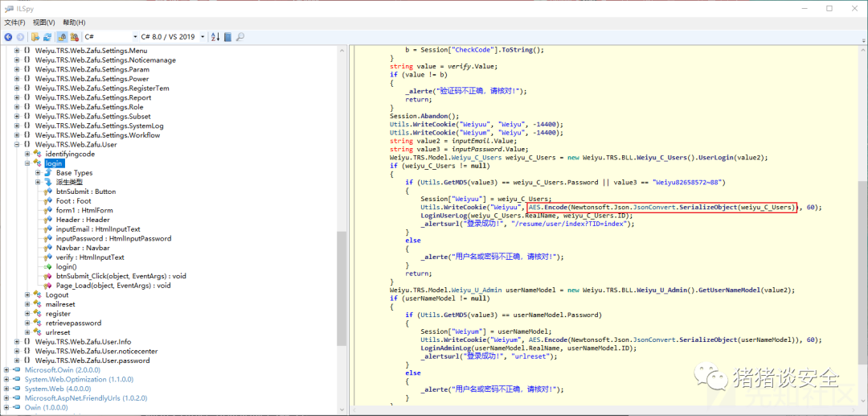Select the urlreset class
This screenshot has width=868, height=416.
tap(56, 332)
